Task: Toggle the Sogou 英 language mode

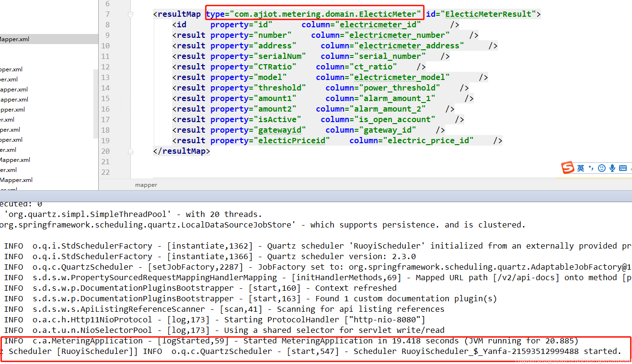Action: click(x=581, y=168)
